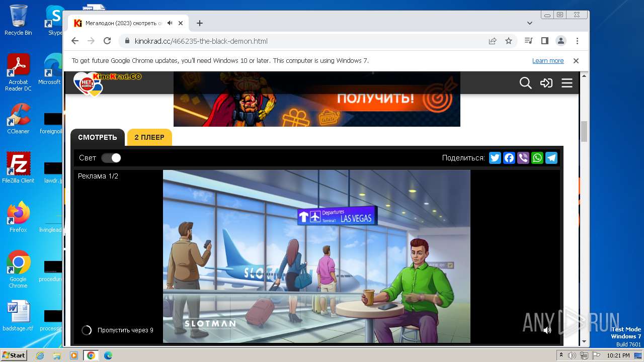Close the Мегалодон browser tab
The height and width of the screenshot is (362, 644).
(181, 23)
